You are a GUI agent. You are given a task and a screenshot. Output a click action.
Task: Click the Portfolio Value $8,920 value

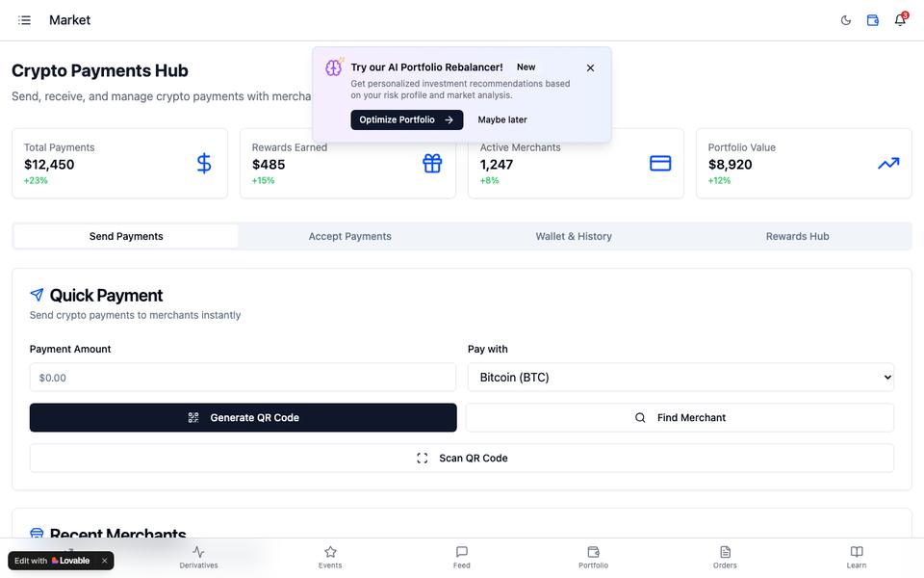[730, 165]
